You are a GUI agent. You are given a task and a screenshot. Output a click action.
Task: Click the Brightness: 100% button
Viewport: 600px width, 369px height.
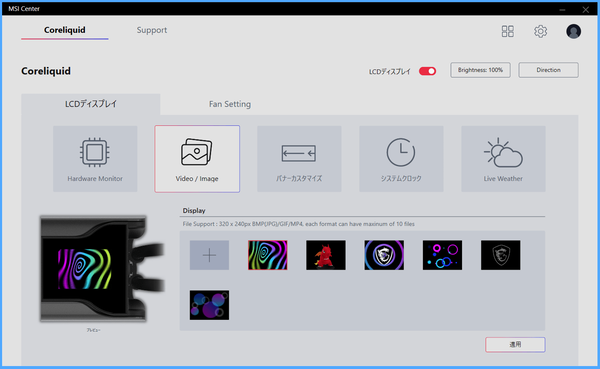pos(480,70)
